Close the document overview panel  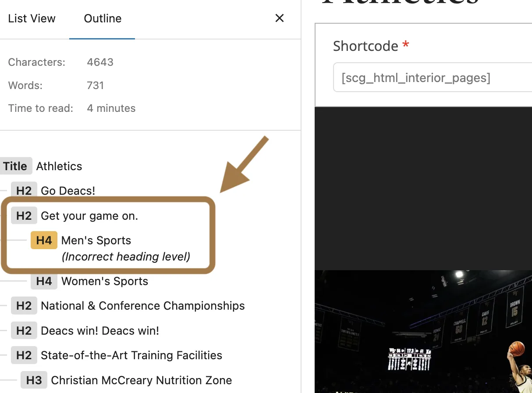click(280, 18)
